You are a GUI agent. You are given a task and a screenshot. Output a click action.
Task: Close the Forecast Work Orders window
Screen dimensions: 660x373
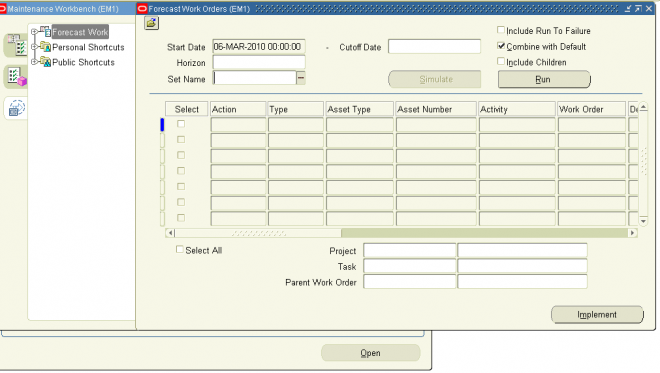[x=649, y=8]
